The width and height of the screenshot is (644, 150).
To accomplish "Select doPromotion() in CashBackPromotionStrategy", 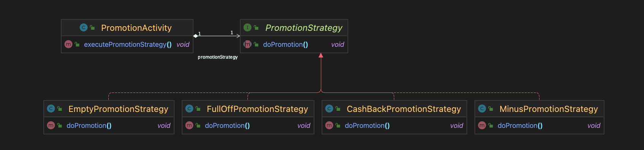I will click(367, 126).
